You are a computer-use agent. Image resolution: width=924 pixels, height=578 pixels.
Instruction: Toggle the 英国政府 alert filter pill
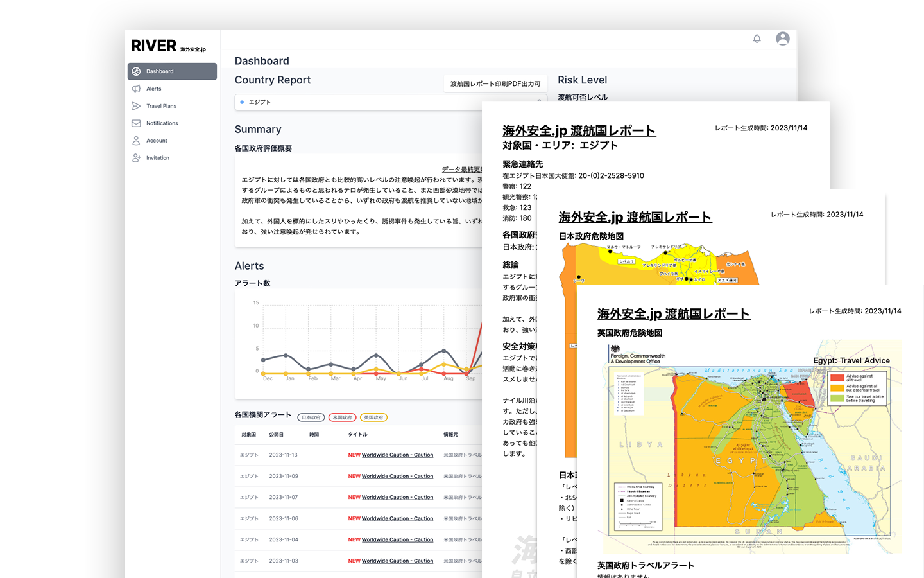coord(373,417)
